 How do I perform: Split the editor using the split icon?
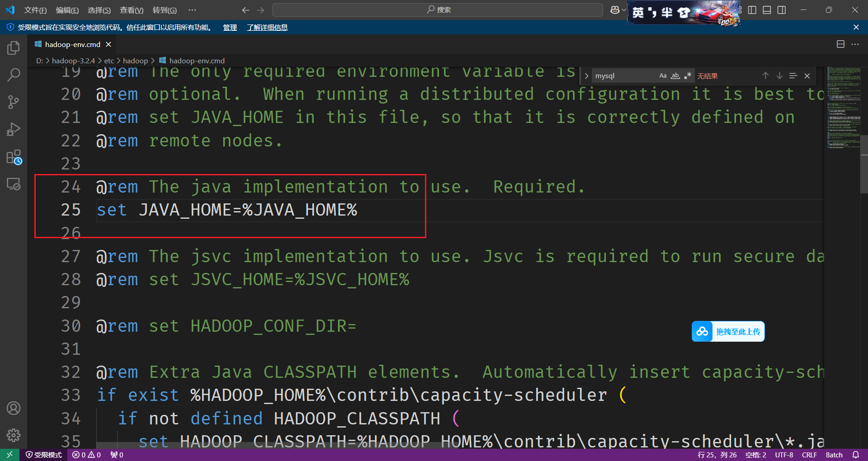click(x=840, y=44)
